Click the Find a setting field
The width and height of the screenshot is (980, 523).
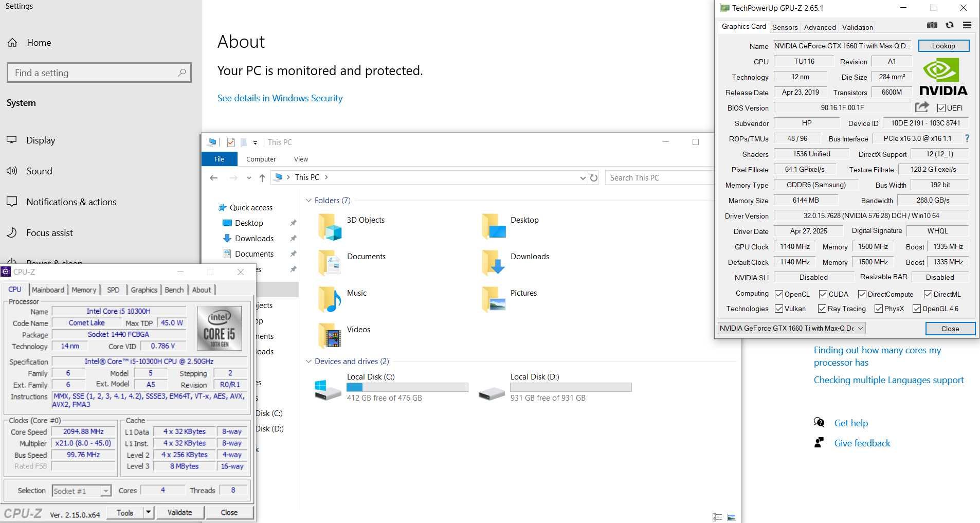[x=99, y=73]
